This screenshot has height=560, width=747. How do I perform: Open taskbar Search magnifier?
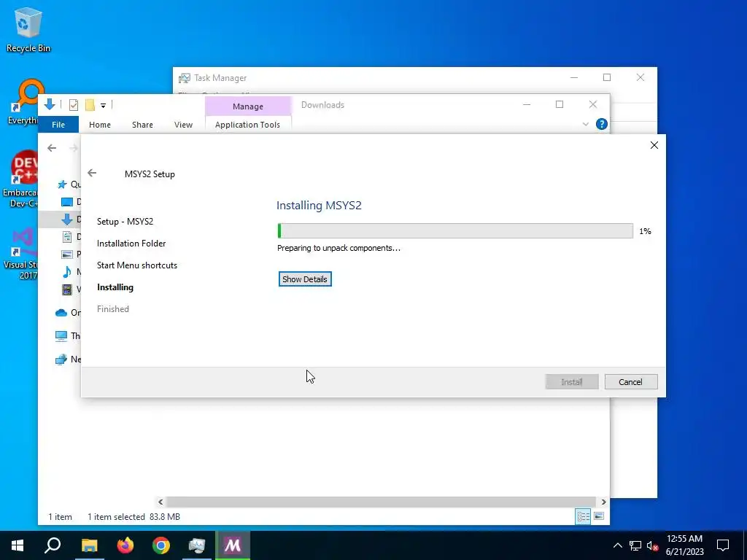click(53, 545)
